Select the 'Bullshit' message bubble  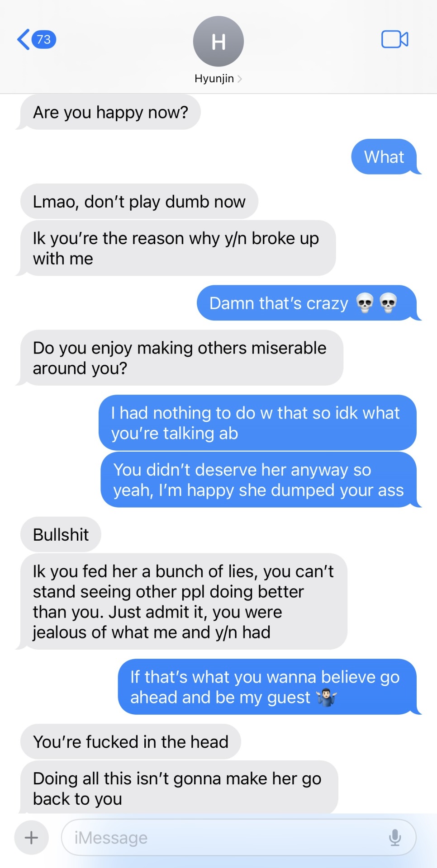(x=61, y=534)
